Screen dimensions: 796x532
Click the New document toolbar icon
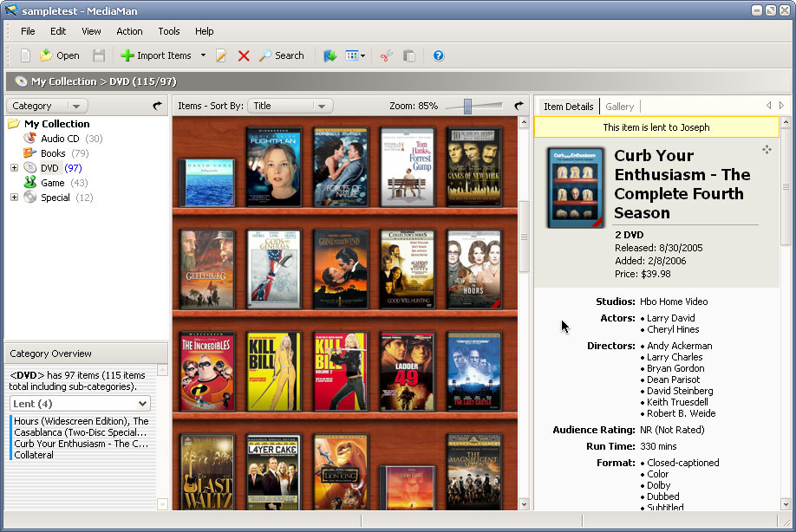click(x=25, y=55)
